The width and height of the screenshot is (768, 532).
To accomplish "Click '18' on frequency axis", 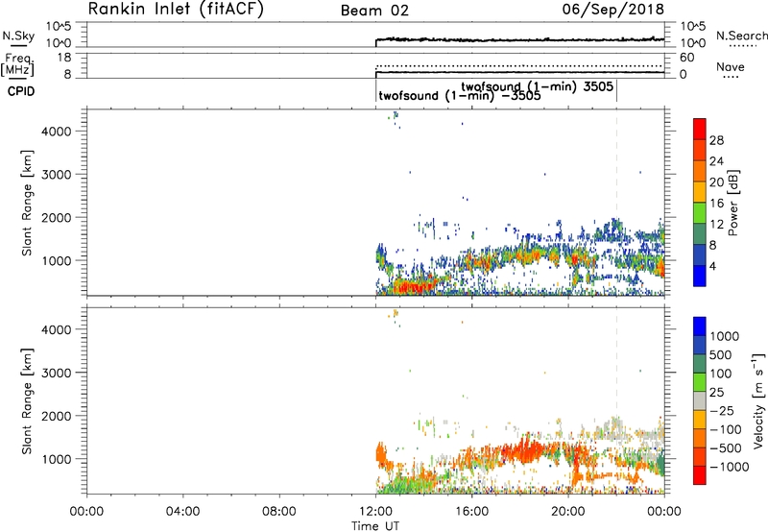I will tap(64, 58).
